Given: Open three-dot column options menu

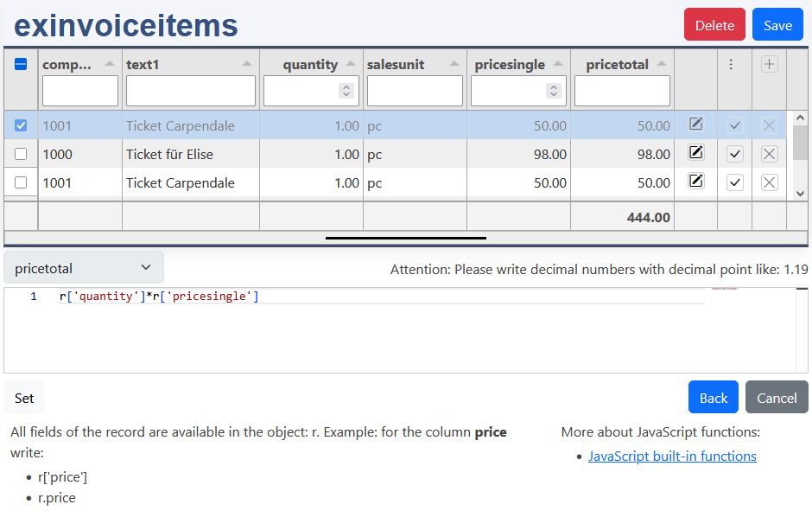Looking at the screenshot, I should pyautogui.click(x=731, y=64).
